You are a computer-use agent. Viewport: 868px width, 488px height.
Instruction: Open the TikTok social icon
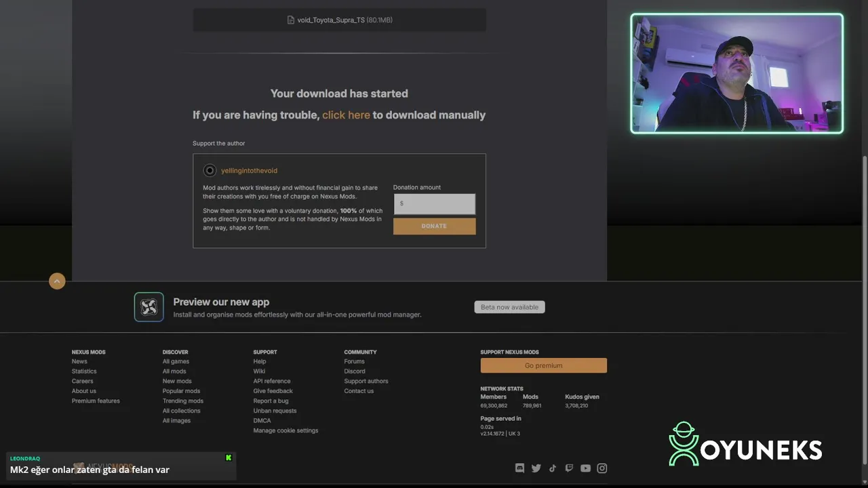553,468
